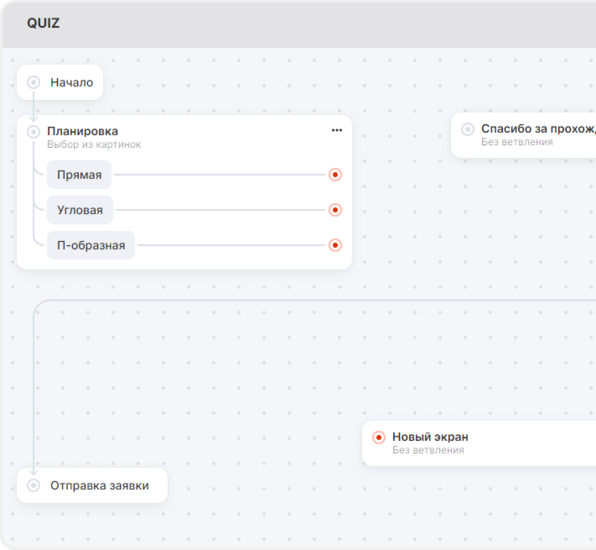Click the node icon on Спасибо за прохождение card
The image size is (596, 550).
click(x=468, y=129)
